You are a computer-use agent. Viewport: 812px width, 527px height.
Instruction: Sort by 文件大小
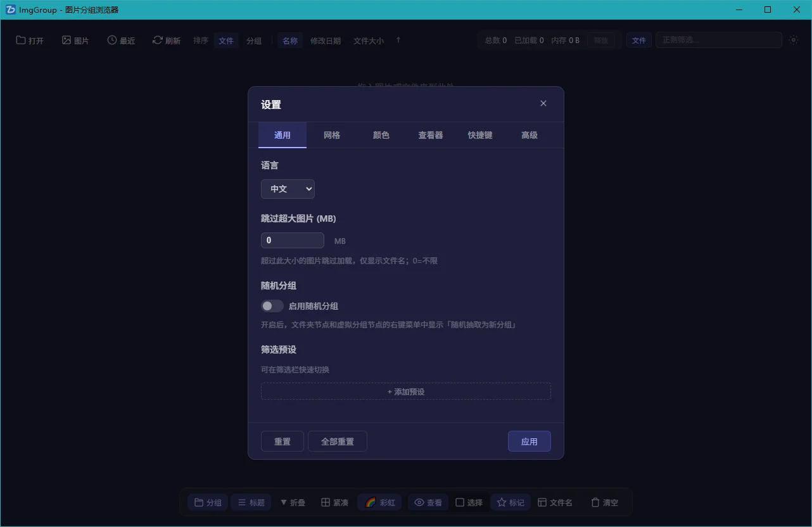[369, 41]
